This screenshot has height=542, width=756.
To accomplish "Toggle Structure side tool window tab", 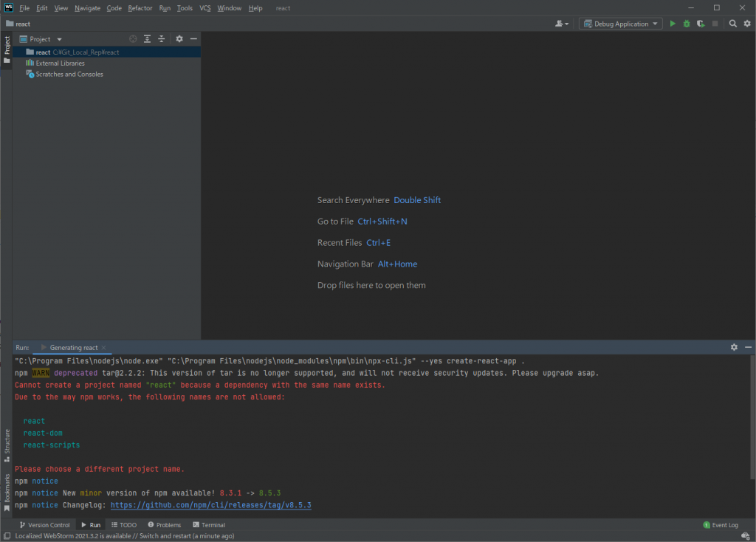I will pos(7,445).
